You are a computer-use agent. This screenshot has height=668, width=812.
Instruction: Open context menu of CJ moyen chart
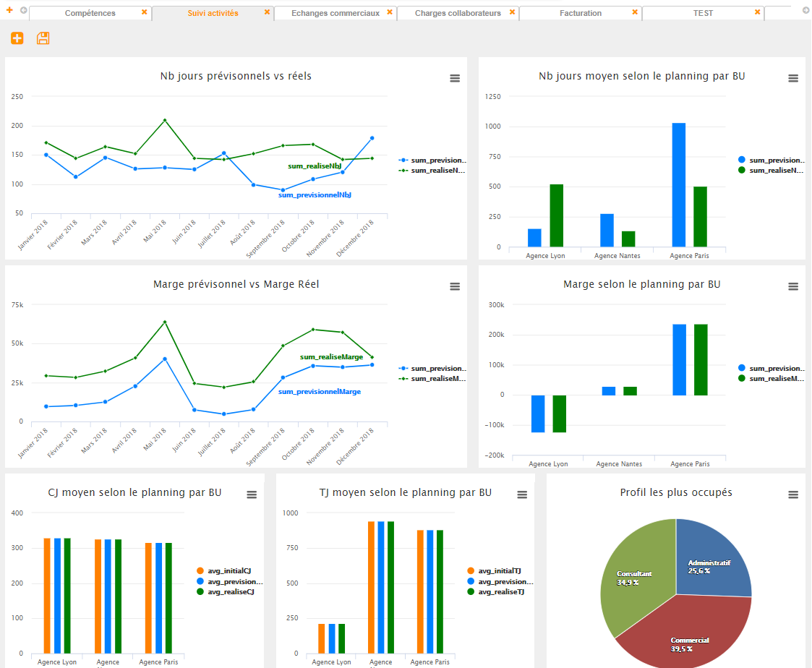252,495
